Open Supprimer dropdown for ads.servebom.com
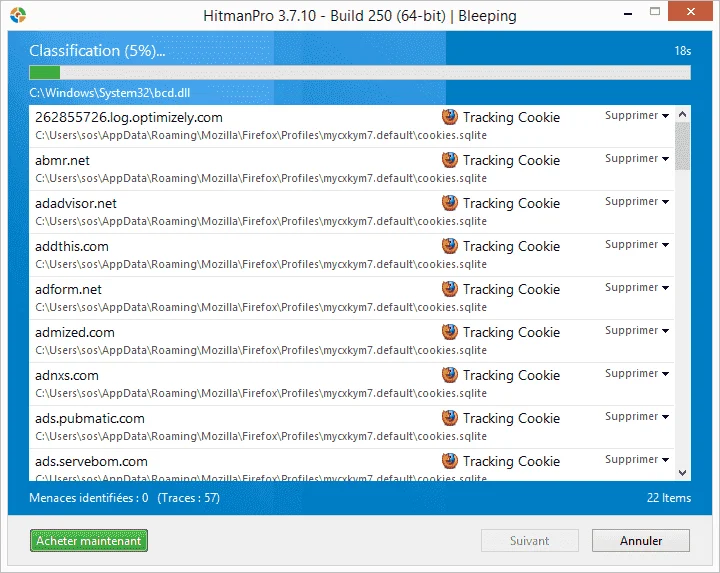This screenshot has height=573, width=720. (x=636, y=460)
